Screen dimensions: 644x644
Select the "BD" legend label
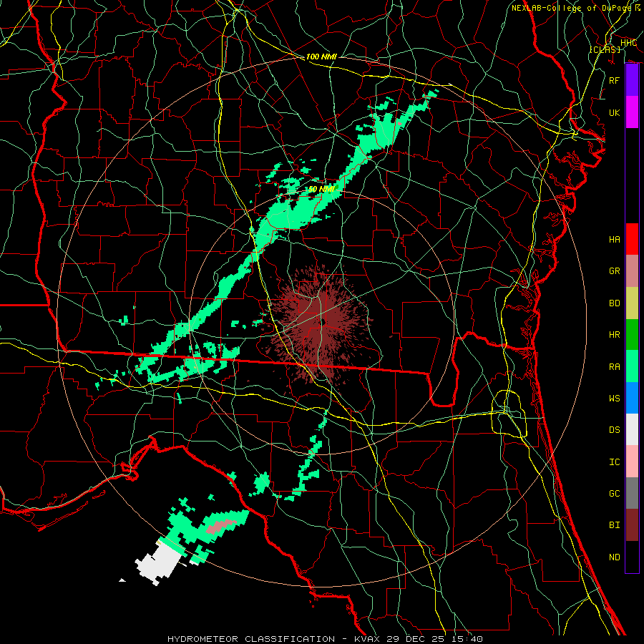(615, 303)
